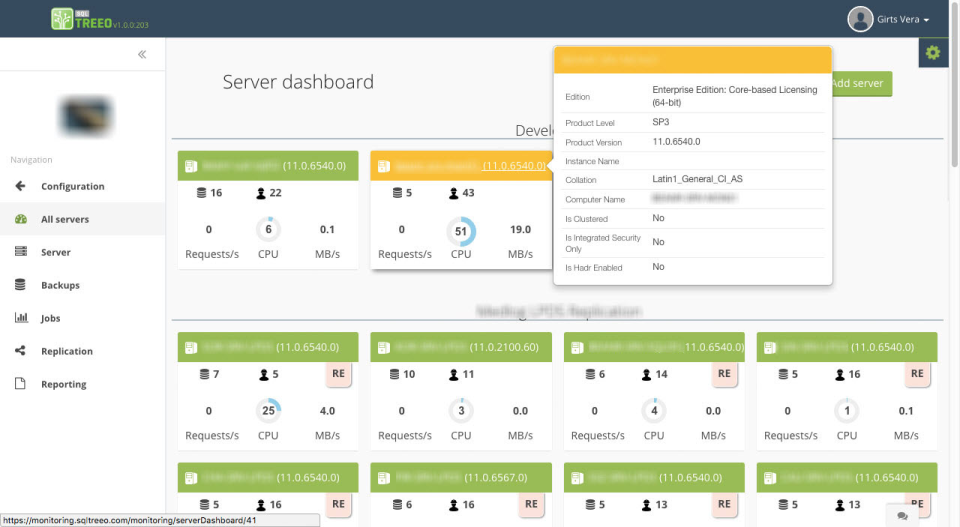Click the database icon next to 10
Screen dimensions: 960x527
[395, 374]
